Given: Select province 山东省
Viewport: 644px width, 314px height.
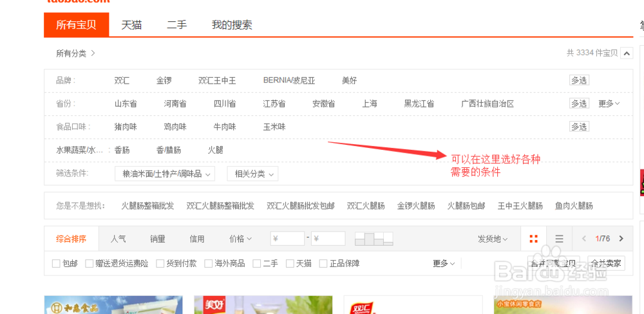Looking at the screenshot, I should click(126, 104).
